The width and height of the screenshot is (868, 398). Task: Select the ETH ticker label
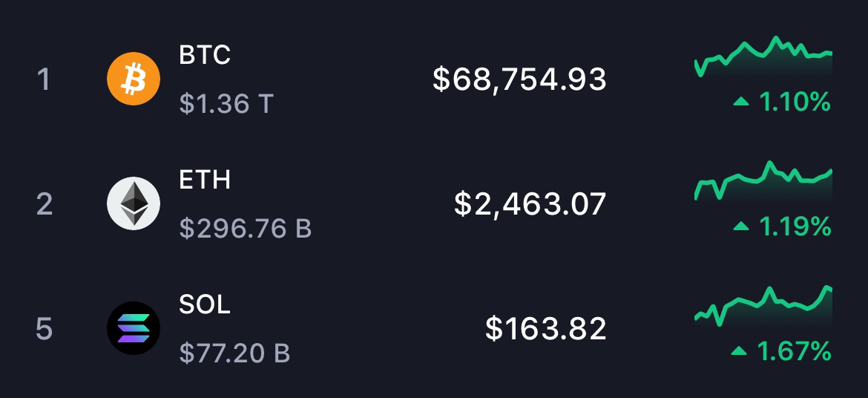[x=205, y=180]
